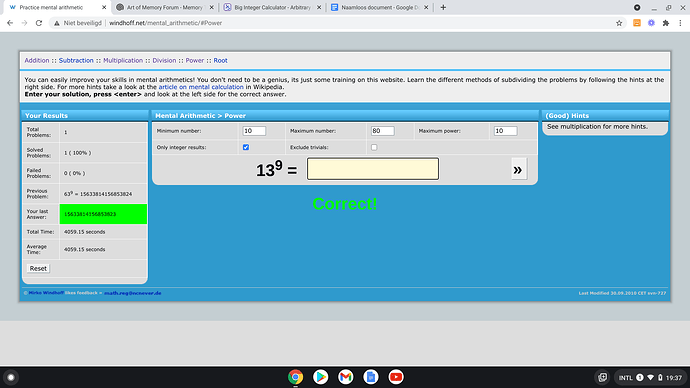Open the purple gear extension icon

pos(651,23)
